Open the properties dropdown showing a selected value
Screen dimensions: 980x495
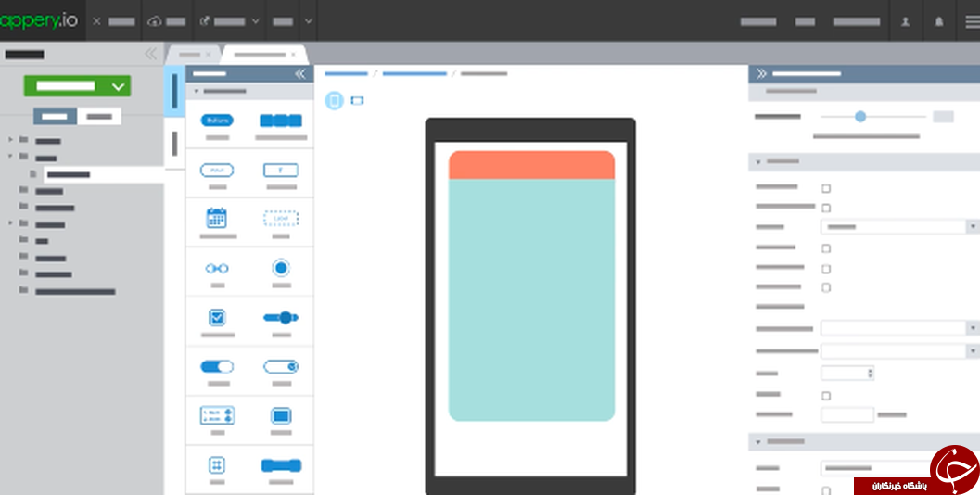pos(899,227)
